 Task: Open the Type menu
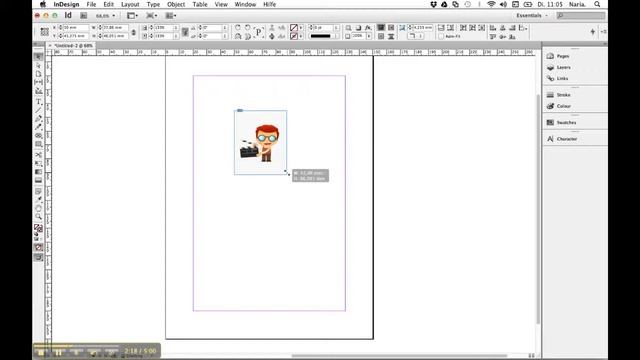153,4
